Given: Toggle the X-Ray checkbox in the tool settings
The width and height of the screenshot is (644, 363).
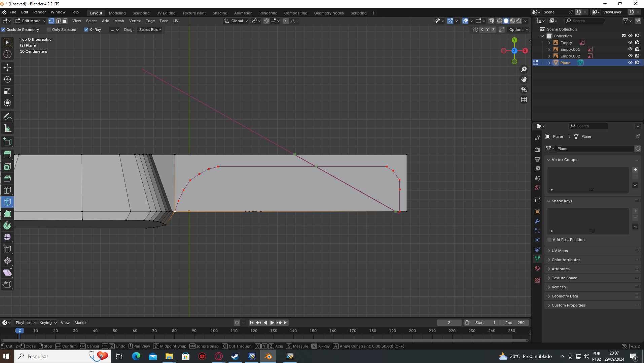Looking at the screenshot, I should point(86,30).
